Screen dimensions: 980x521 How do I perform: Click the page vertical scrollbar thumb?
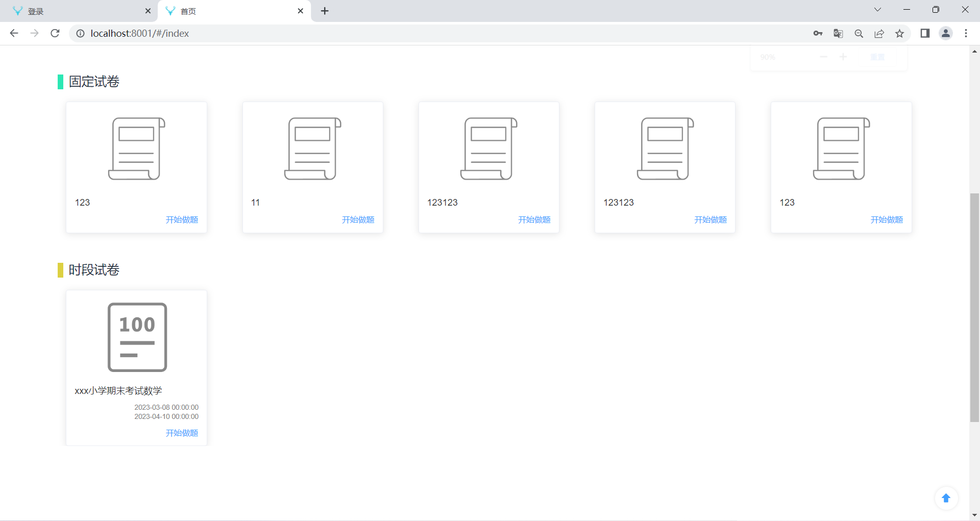[x=974, y=308]
